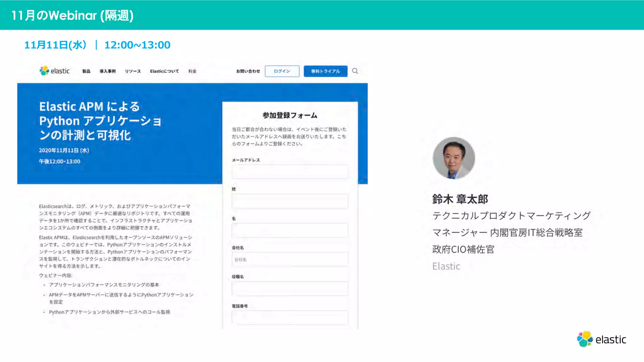Click the 午後12:00~13:00 time text
Viewport: 644px width, 362px height.
(x=59, y=162)
